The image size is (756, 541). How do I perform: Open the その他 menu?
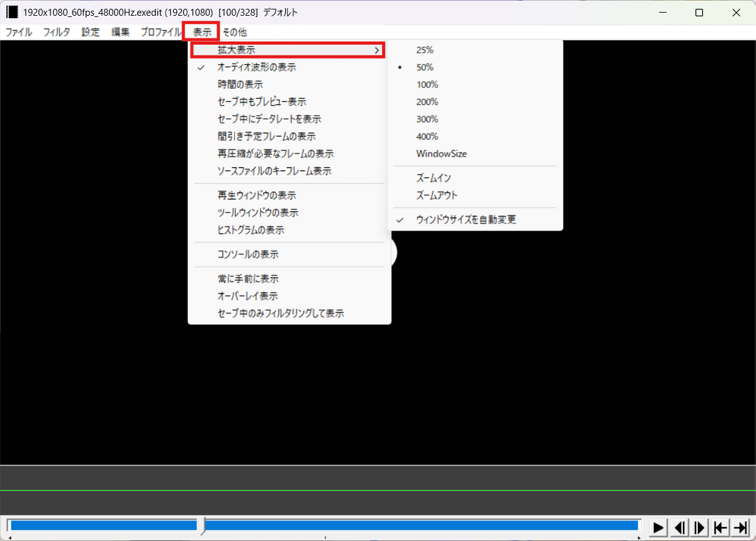coord(234,32)
